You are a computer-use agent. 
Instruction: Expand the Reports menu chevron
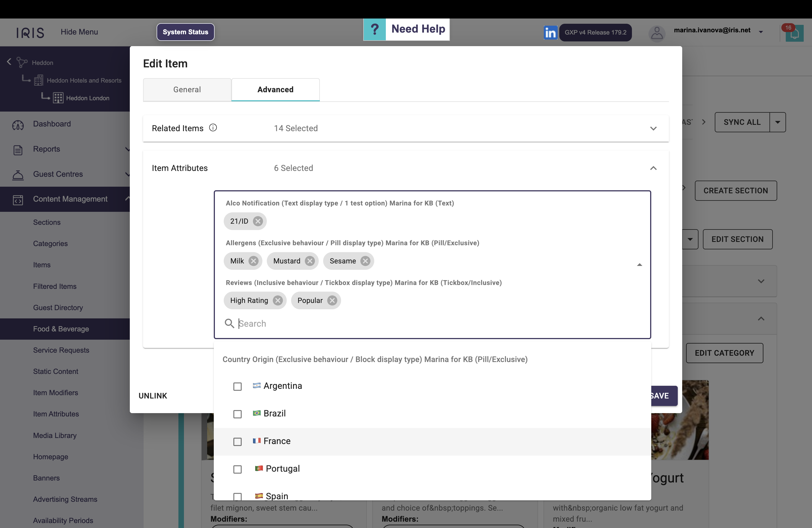[127, 149]
